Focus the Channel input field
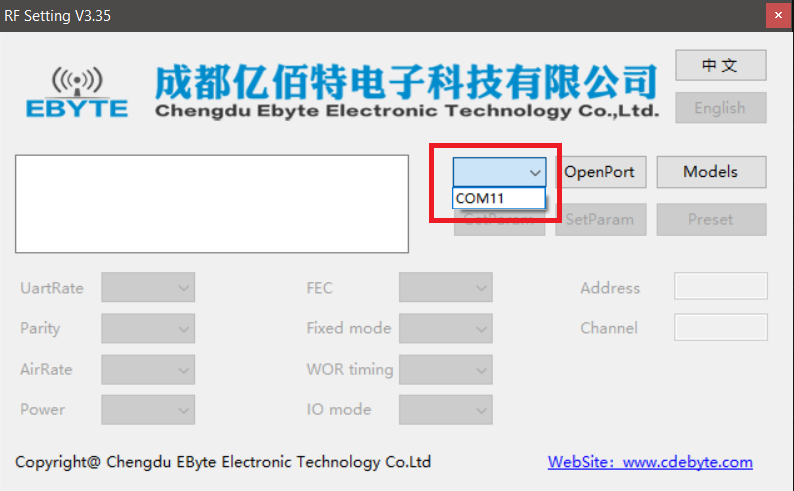This screenshot has height=491, width=794. pyautogui.click(x=721, y=327)
